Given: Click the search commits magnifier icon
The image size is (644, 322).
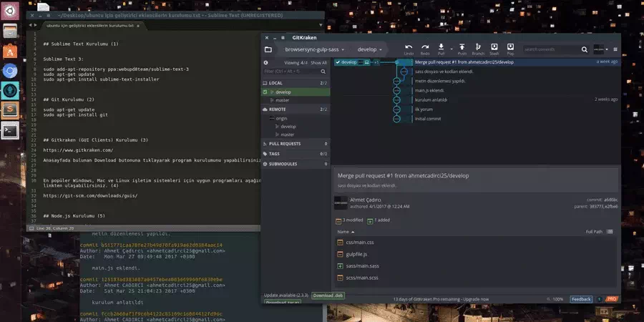Looking at the screenshot, I should tap(585, 49).
